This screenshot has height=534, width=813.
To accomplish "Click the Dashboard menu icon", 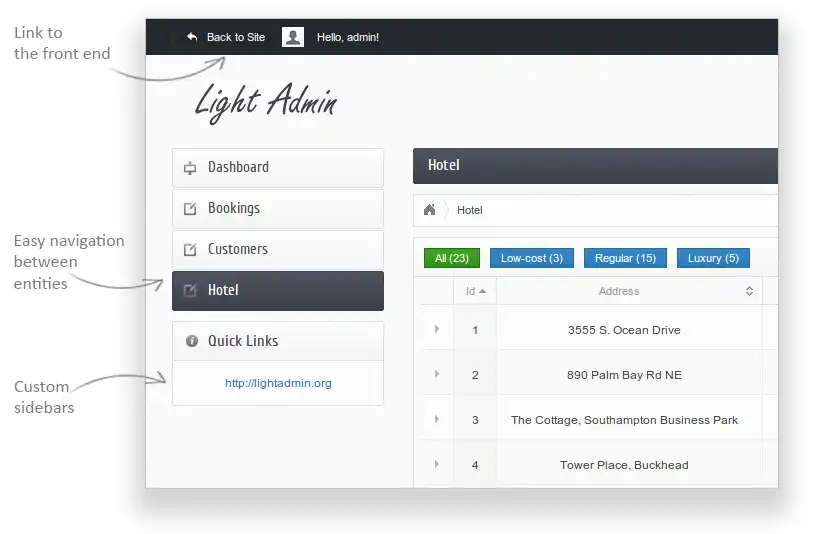I will (190, 168).
